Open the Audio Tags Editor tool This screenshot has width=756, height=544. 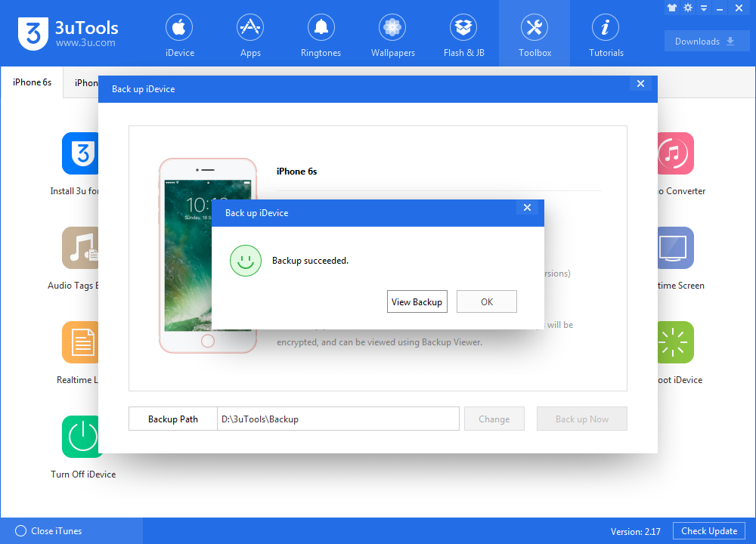tap(79, 248)
